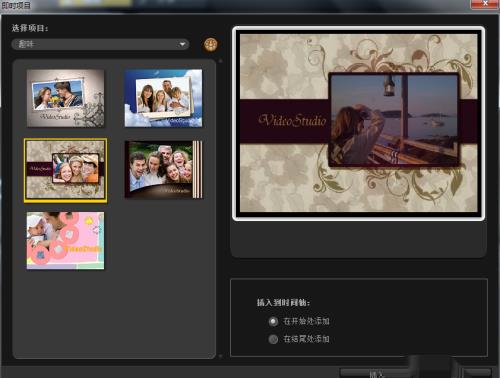Expand the 选择项目 category dropdown arrow

click(182, 44)
